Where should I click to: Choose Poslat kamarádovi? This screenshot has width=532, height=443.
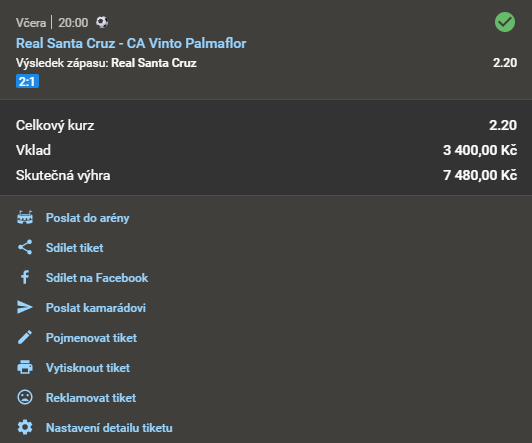(x=96, y=308)
